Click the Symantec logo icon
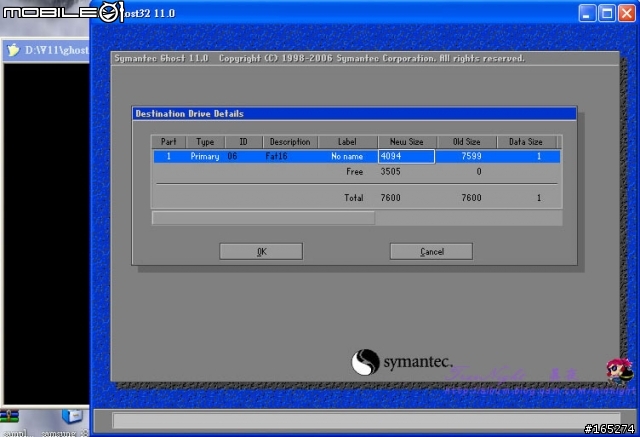640x437 pixels. [x=365, y=362]
